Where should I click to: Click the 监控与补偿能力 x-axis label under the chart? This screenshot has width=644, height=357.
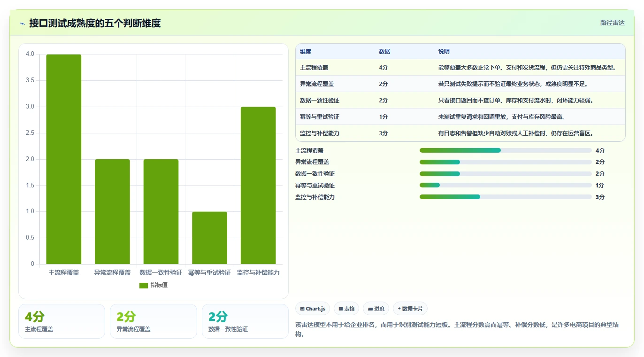[x=258, y=272]
